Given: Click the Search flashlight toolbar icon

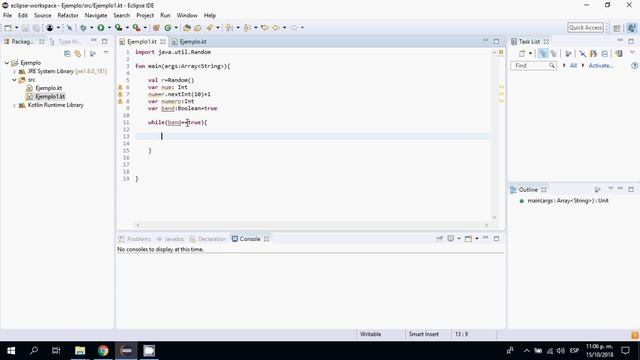Looking at the screenshot, I should tap(210, 28).
